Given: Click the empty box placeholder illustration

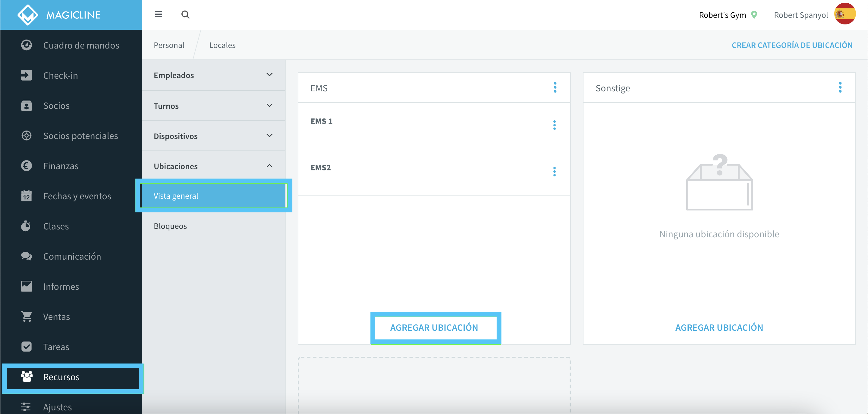Looking at the screenshot, I should tap(719, 182).
